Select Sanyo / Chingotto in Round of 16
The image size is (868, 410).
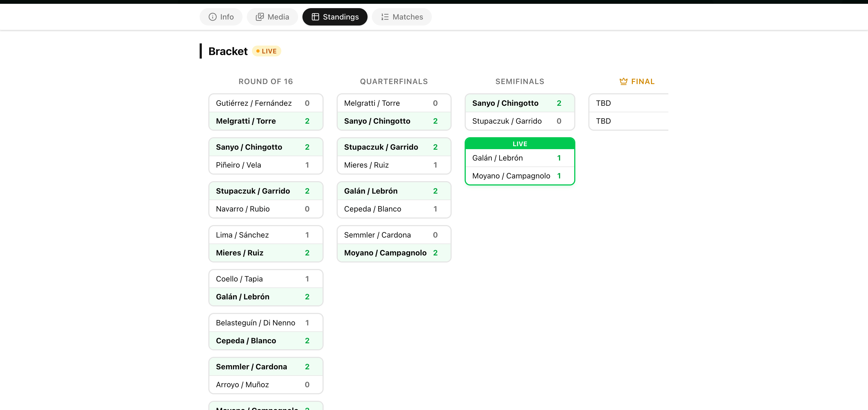point(266,147)
